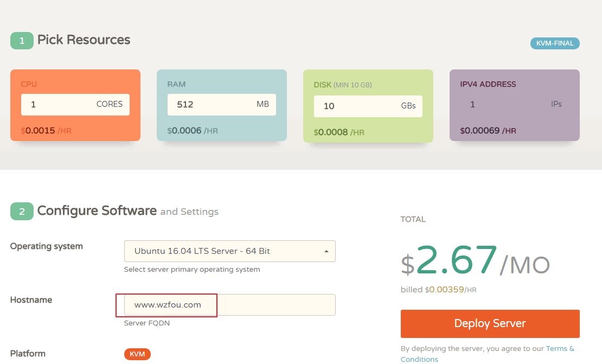Click the Disk GBs input field
Viewport: 602px width, 364px height.
(x=368, y=106)
